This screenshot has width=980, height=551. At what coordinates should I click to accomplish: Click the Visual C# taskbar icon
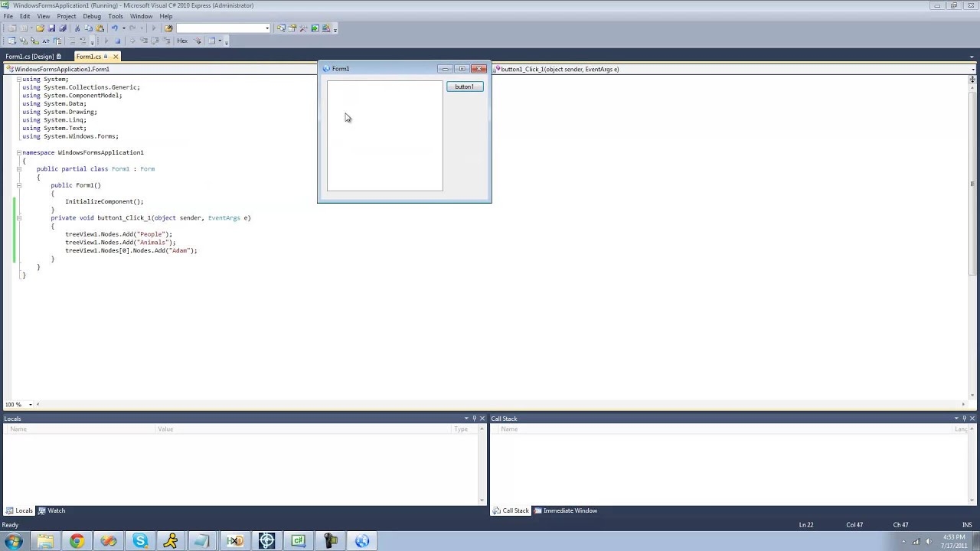298,541
